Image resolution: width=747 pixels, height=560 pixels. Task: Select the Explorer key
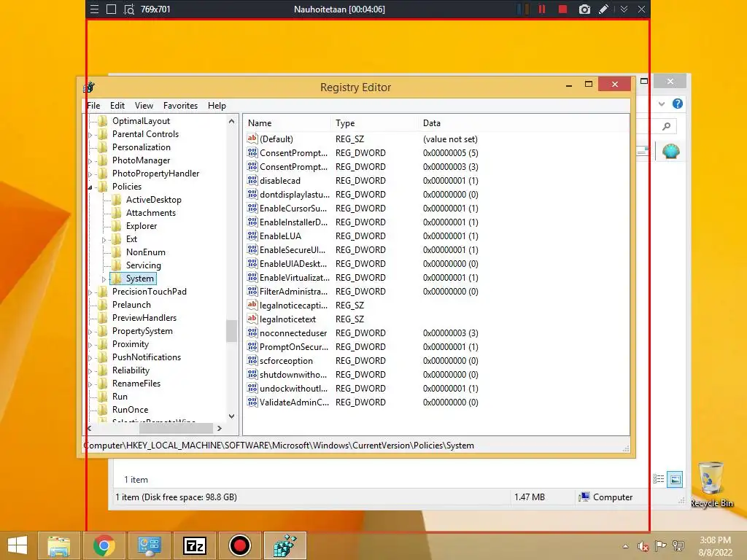coord(142,226)
